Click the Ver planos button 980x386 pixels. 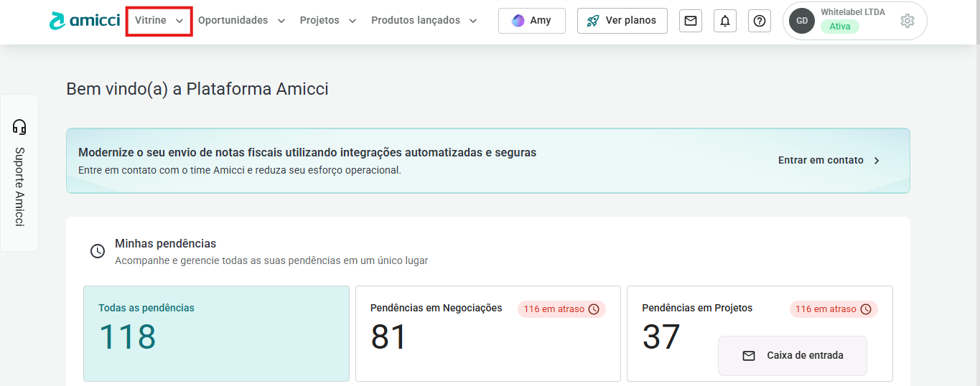pyautogui.click(x=622, y=21)
